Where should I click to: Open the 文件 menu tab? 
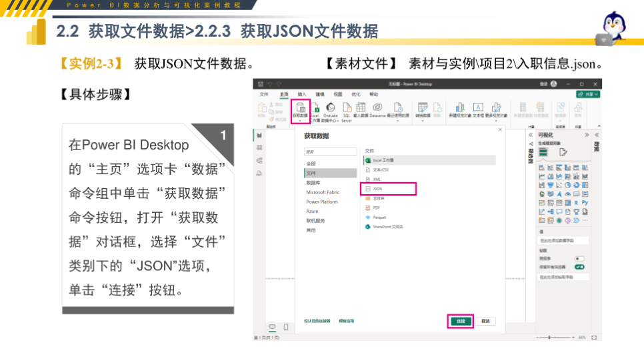point(264,95)
